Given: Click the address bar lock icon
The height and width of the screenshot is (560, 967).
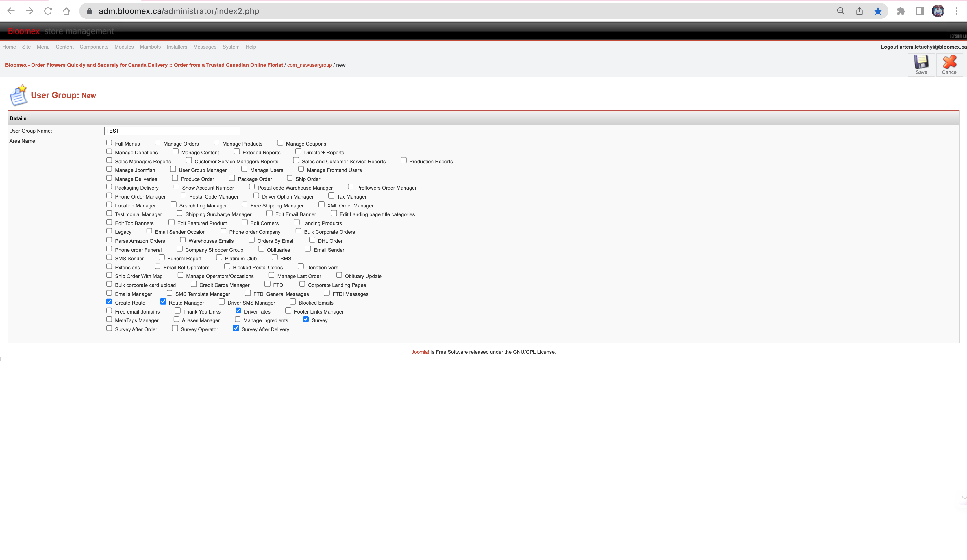Looking at the screenshot, I should pyautogui.click(x=89, y=11).
